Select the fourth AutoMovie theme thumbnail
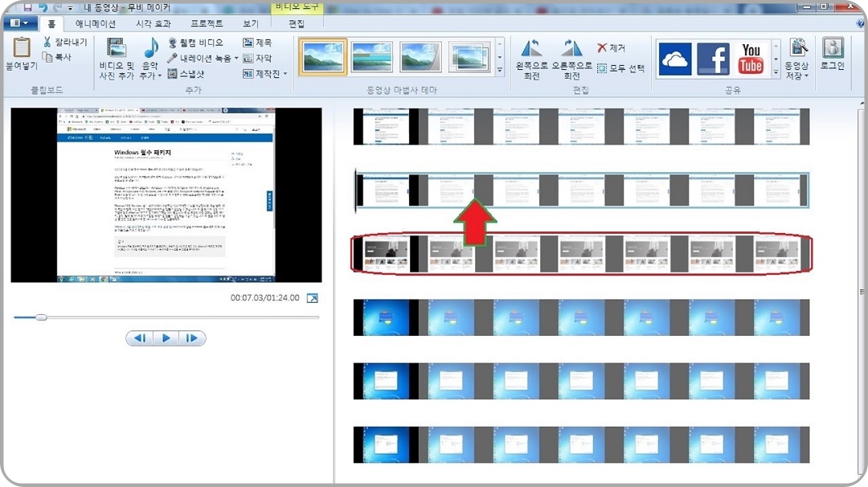This screenshot has height=487, width=868. [x=469, y=56]
